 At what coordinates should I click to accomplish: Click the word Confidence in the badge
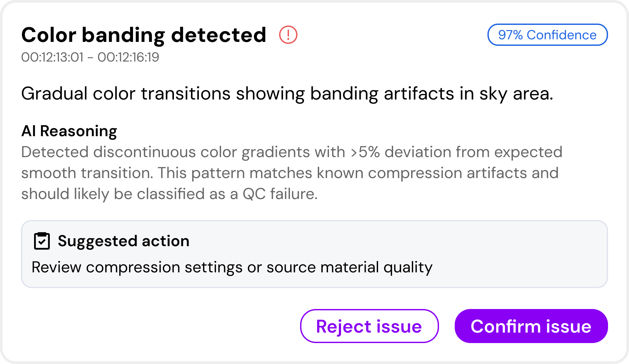[x=562, y=35]
